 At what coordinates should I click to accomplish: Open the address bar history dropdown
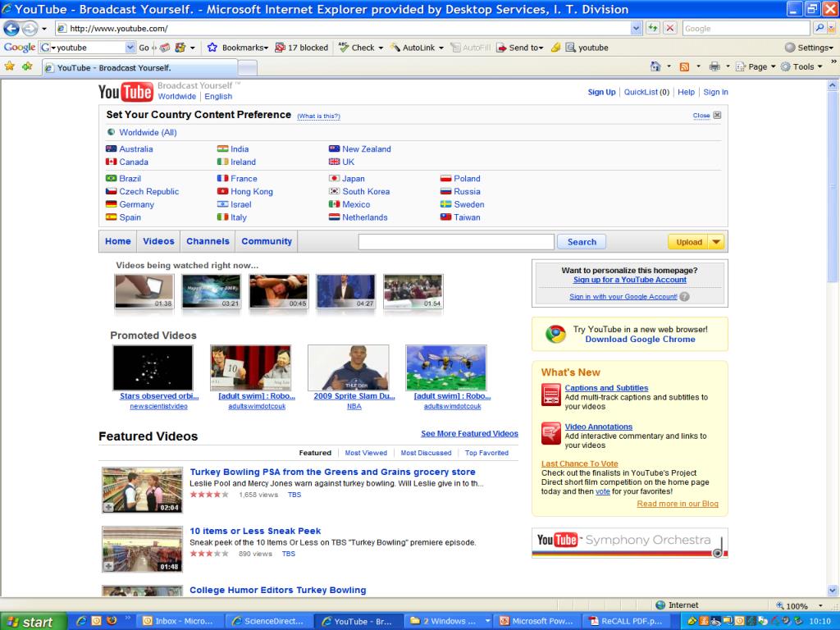tap(636, 29)
